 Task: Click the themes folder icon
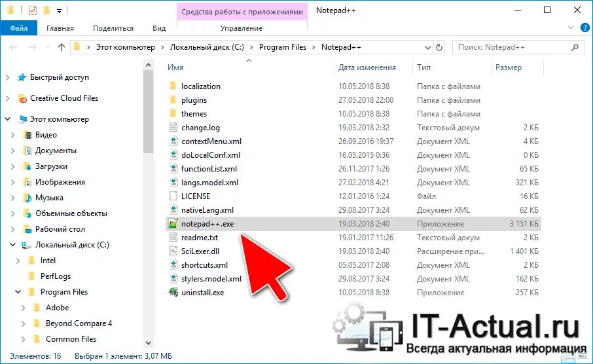pyautogui.click(x=173, y=113)
